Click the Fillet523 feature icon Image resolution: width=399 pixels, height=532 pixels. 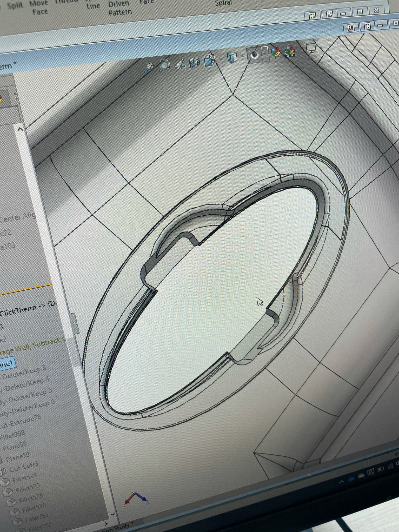pyautogui.click(x=11, y=502)
